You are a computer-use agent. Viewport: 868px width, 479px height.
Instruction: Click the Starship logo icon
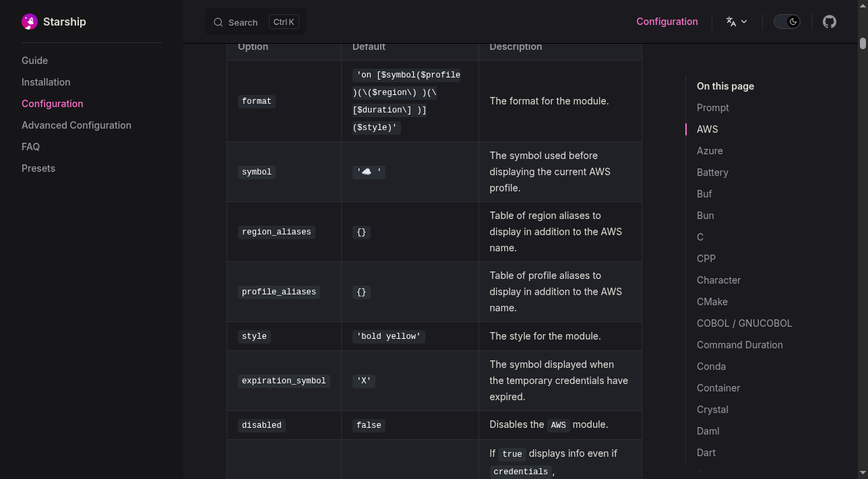(30, 22)
